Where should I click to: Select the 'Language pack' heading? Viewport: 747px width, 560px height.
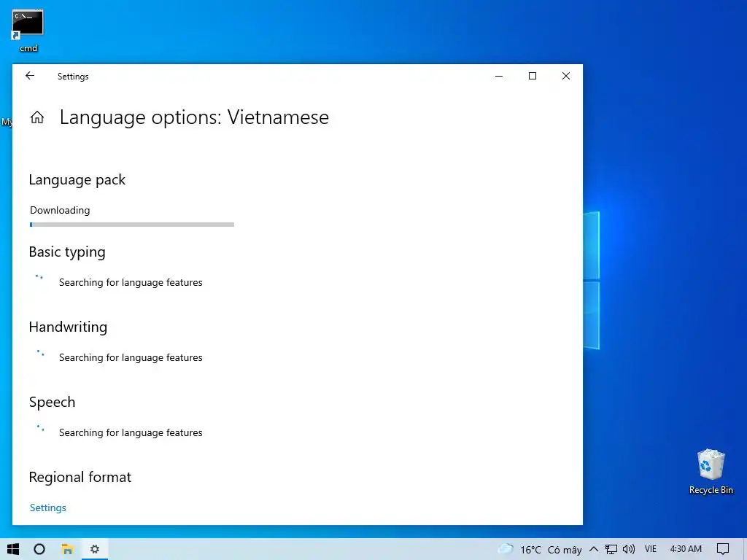77,179
